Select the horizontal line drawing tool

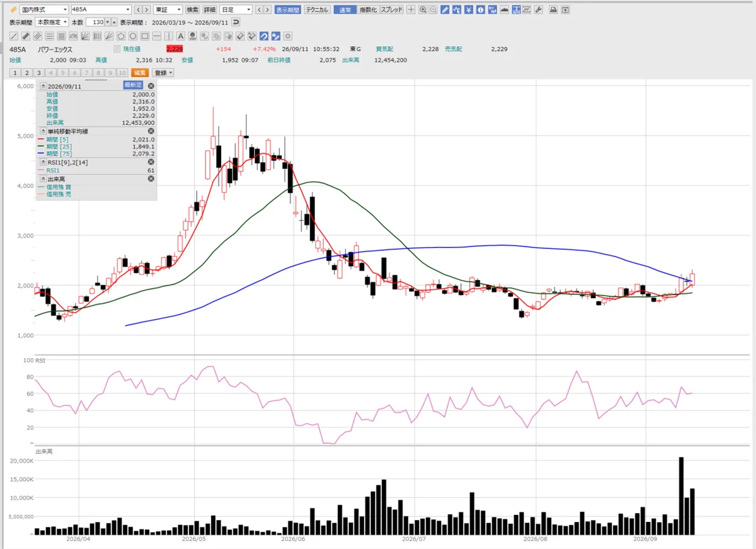(x=157, y=36)
